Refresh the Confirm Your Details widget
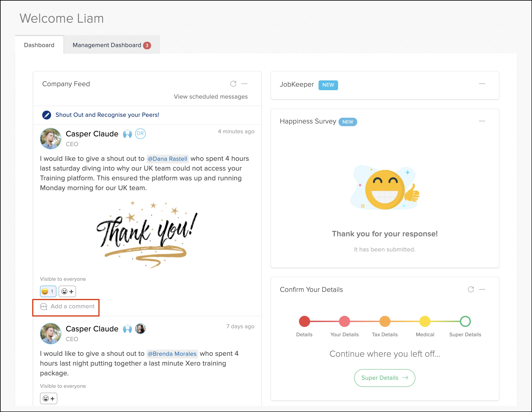The image size is (532, 412). [471, 289]
